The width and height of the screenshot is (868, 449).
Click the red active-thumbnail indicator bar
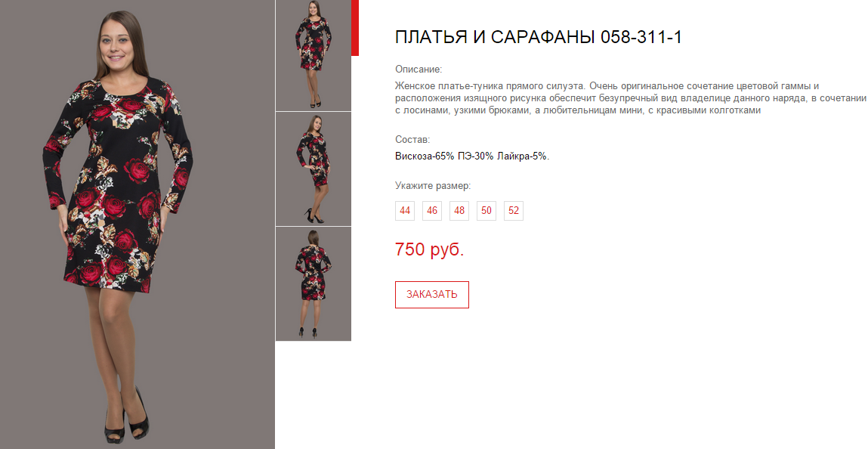click(x=355, y=28)
